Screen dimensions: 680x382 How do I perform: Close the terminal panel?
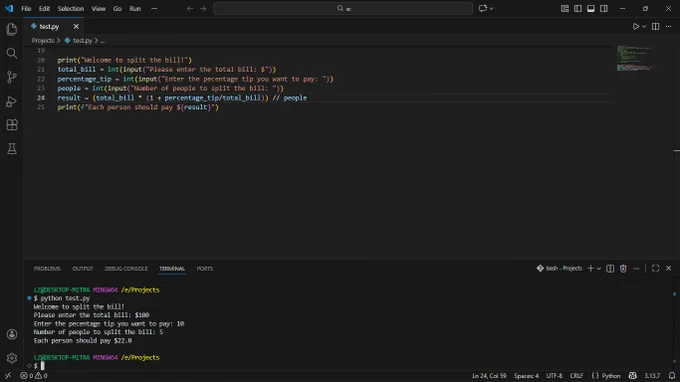[668, 268]
